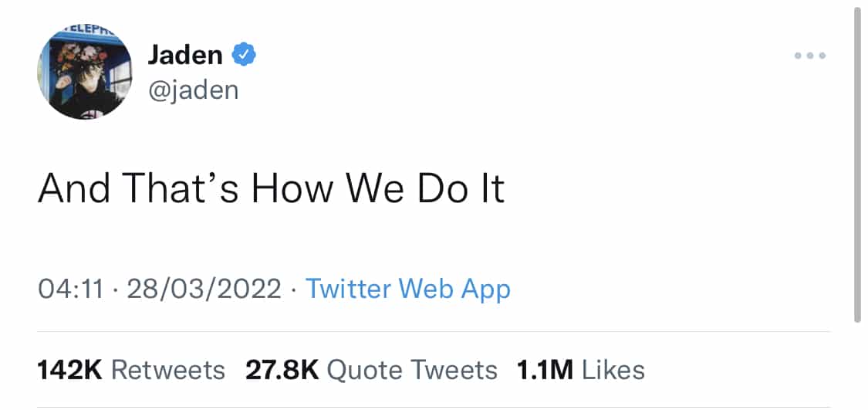View the 142K Retweets list
Screen dimensions: 868x410
131,370
